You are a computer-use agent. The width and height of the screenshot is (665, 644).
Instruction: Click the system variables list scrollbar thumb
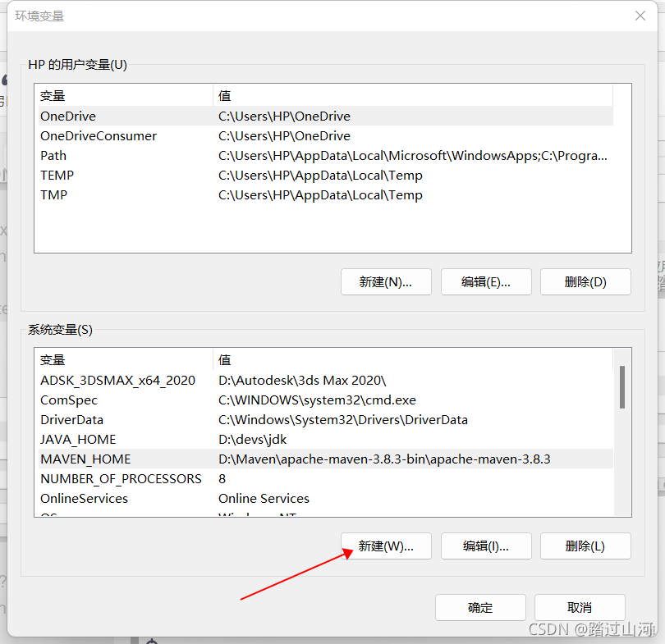point(622,387)
